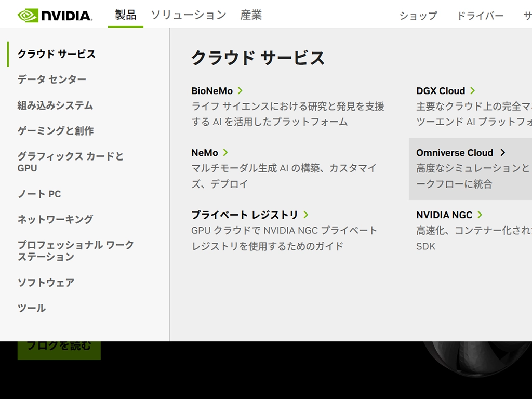Click description GPU クラウドで NVIDIA NGC プライベート
The image size is (532, 399).
284,238
